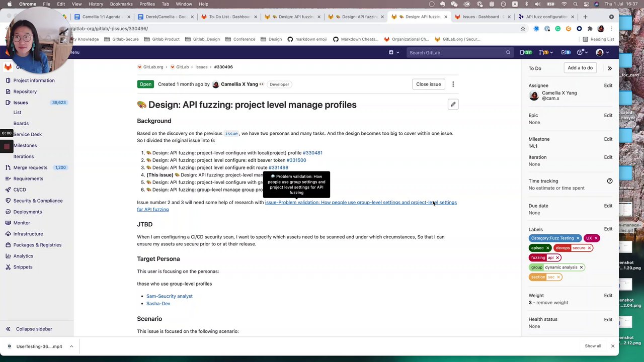Screen dimensions: 644x362
Task: Open Monitor sidebar item
Action: 22,223
